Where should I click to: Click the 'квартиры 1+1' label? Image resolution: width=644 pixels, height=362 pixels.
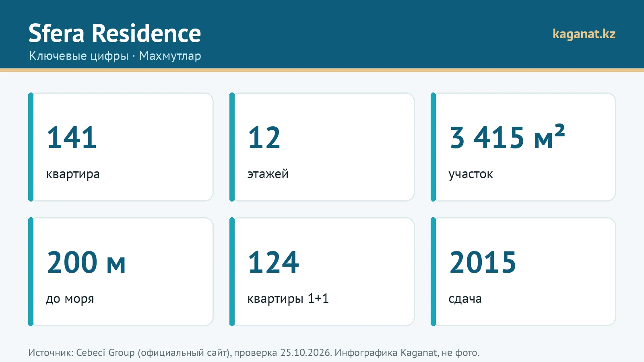pos(288,299)
